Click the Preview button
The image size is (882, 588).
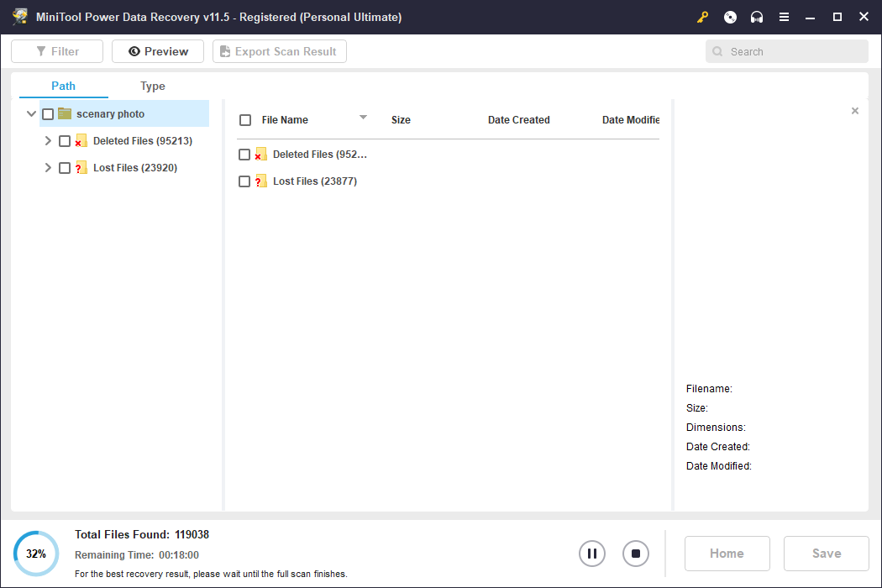(x=158, y=51)
